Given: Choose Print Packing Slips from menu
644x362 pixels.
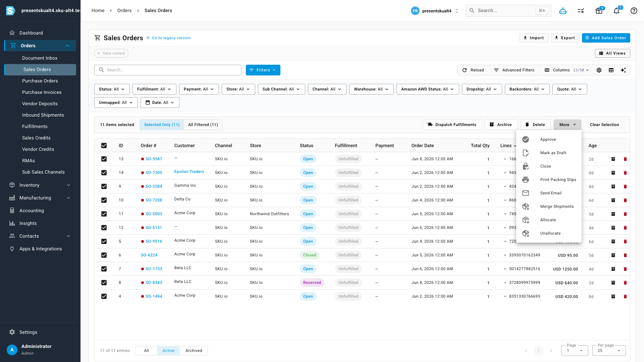Looking at the screenshot, I should tap(549, 180).
